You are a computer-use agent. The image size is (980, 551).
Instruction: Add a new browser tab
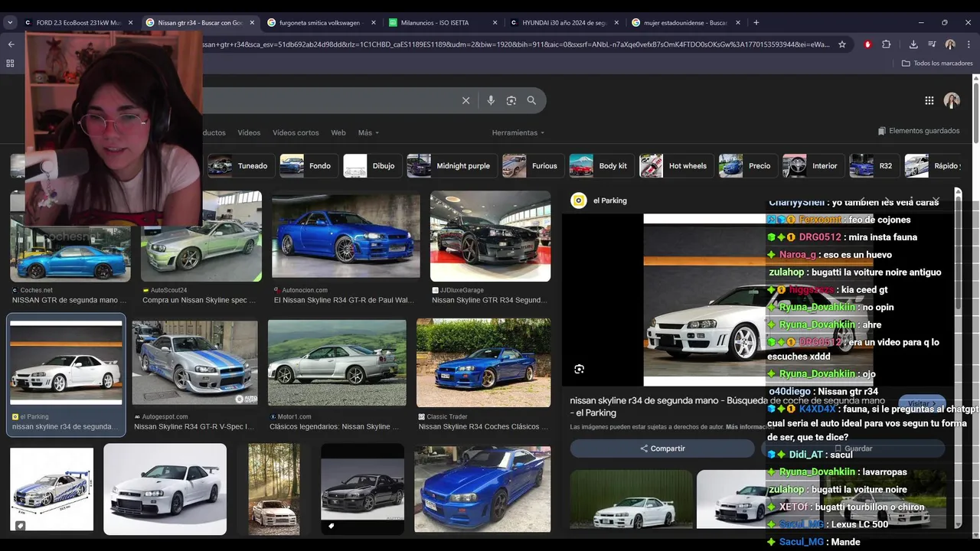(x=756, y=22)
